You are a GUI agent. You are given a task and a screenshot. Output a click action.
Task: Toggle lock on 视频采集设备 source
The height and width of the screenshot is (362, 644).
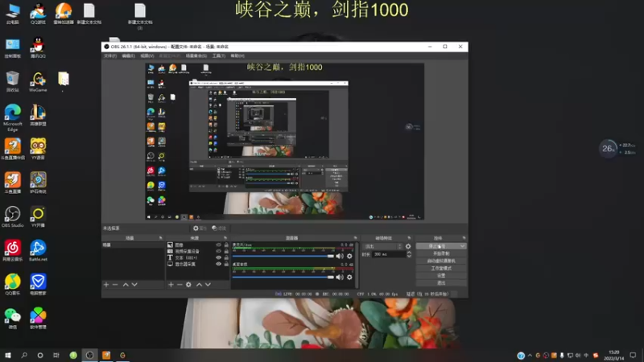pyautogui.click(x=226, y=251)
